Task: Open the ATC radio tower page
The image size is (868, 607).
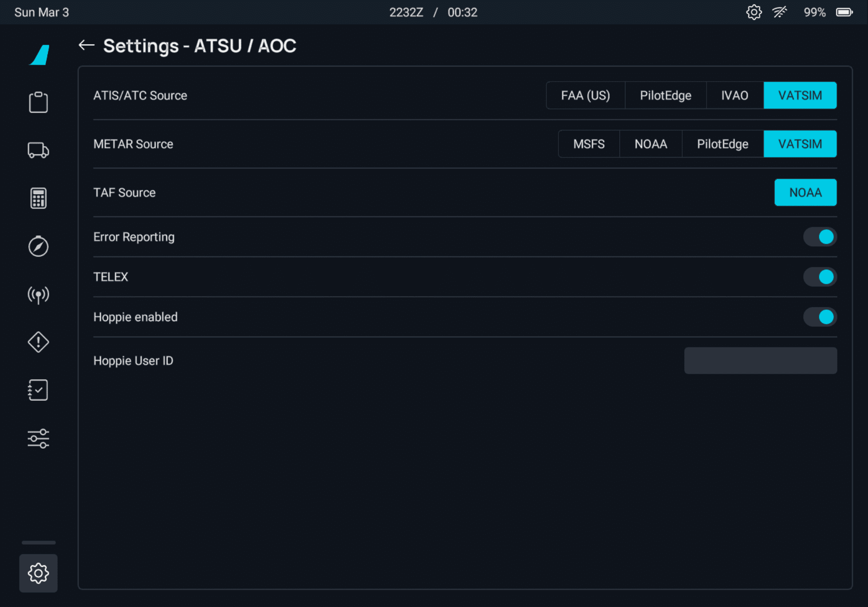Action: [x=38, y=294]
